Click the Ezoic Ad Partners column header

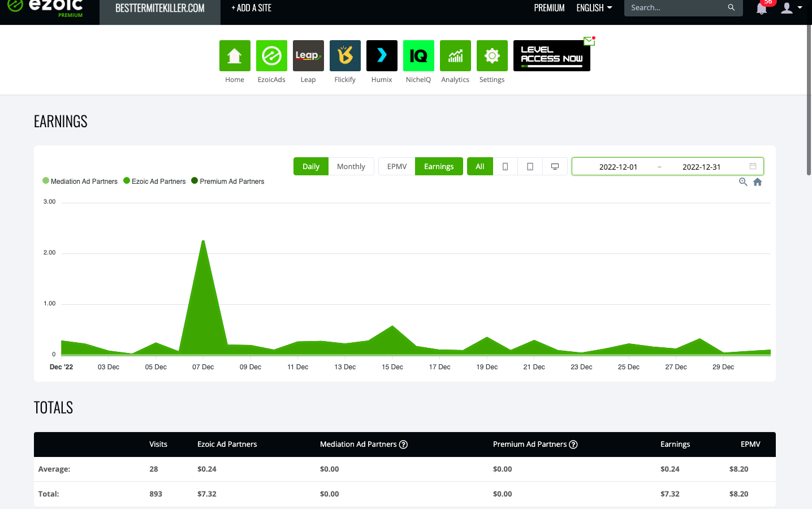click(x=227, y=445)
